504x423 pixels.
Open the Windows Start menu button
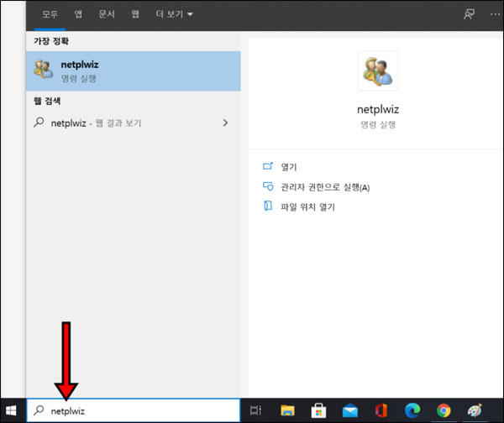[11, 410]
